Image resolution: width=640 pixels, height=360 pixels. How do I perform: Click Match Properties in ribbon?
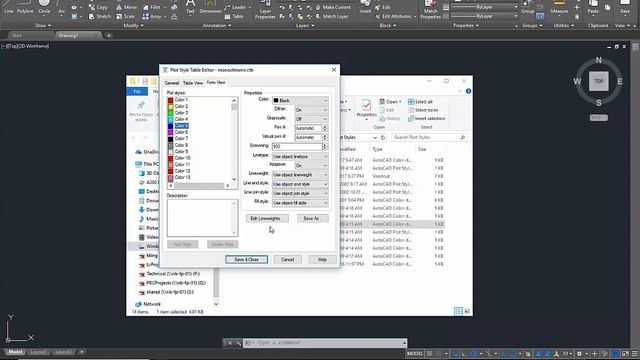tap(431, 10)
